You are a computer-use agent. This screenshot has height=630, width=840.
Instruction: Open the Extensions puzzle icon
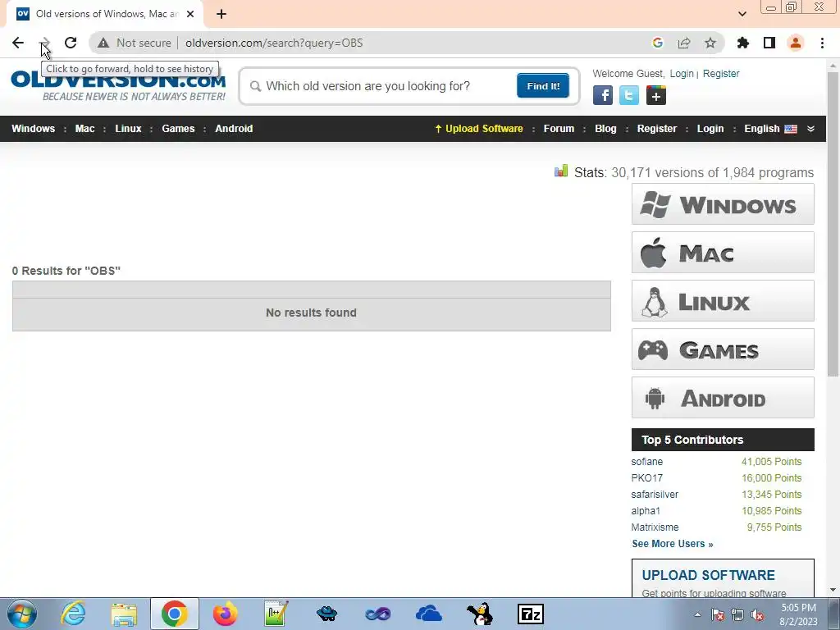coord(743,43)
